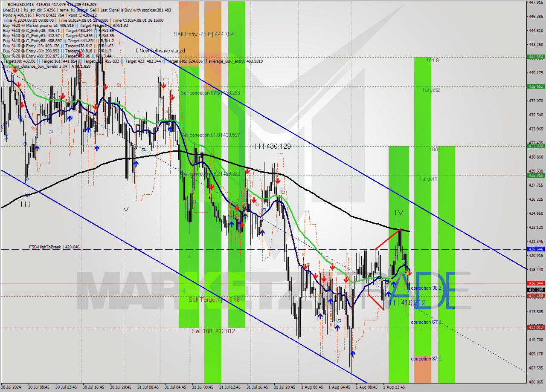Click the 'Sell correction 61.8 | 433.597' label
The width and height of the screenshot is (546, 392).
point(210,135)
